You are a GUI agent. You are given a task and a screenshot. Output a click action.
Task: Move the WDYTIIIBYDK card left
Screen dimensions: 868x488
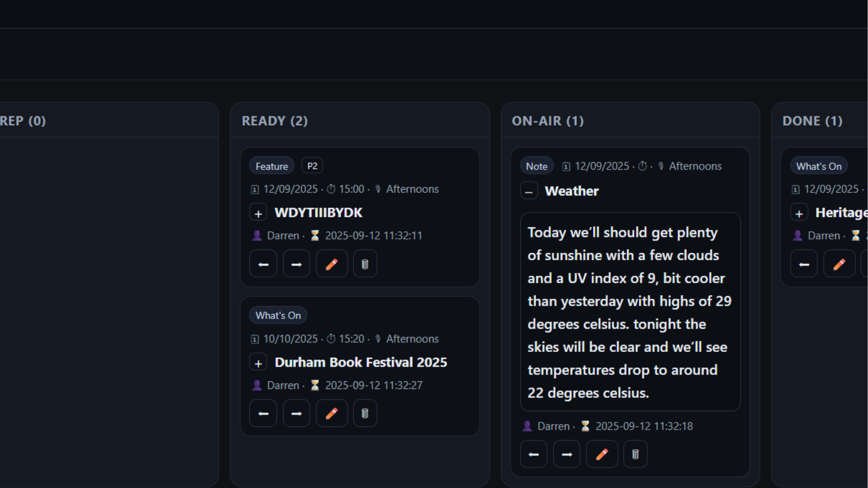263,263
